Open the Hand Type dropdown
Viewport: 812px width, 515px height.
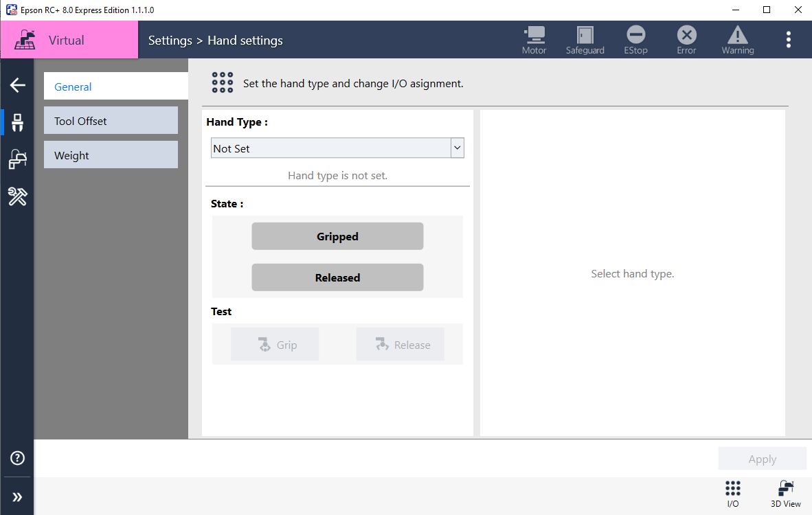[x=337, y=148]
